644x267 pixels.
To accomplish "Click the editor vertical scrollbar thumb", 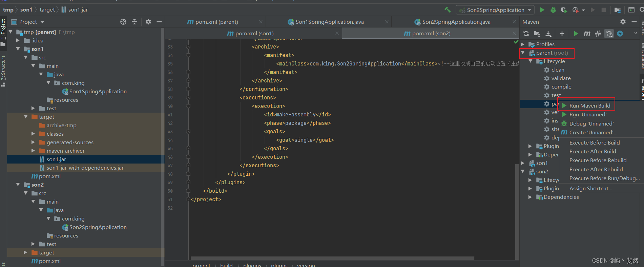I will tap(517, 212).
